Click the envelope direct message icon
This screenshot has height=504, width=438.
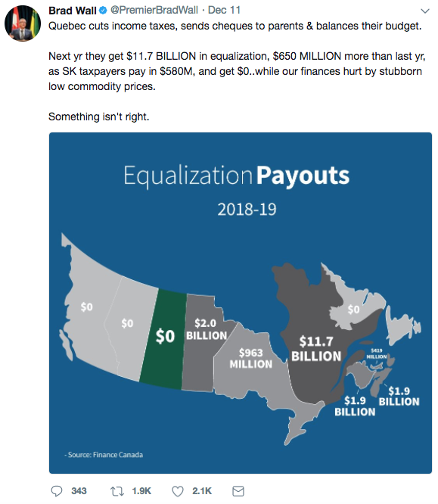tap(238, 491)
